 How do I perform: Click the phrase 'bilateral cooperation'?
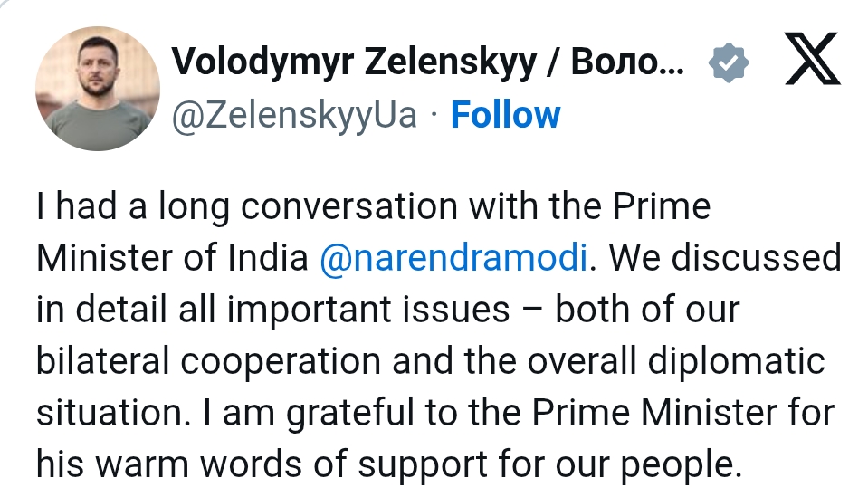pyautogui.click(x=194, y=361)
